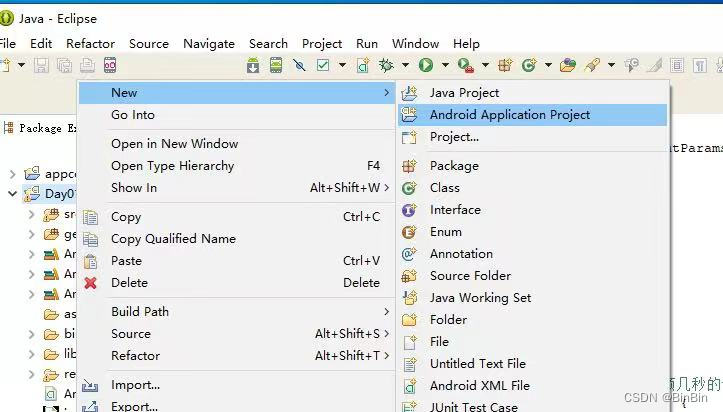Choose Import... in context menu
This screenshot has width=723, height=412.
pos(237,385)
